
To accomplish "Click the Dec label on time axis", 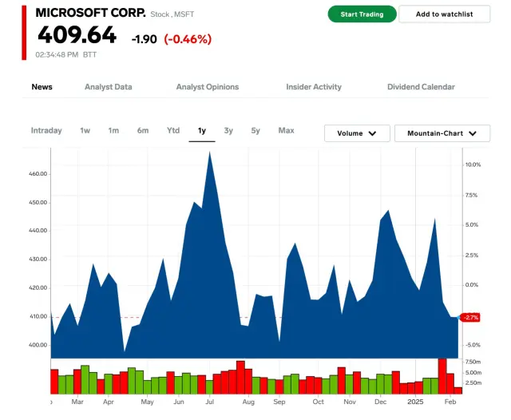I will tap(380, 402).
